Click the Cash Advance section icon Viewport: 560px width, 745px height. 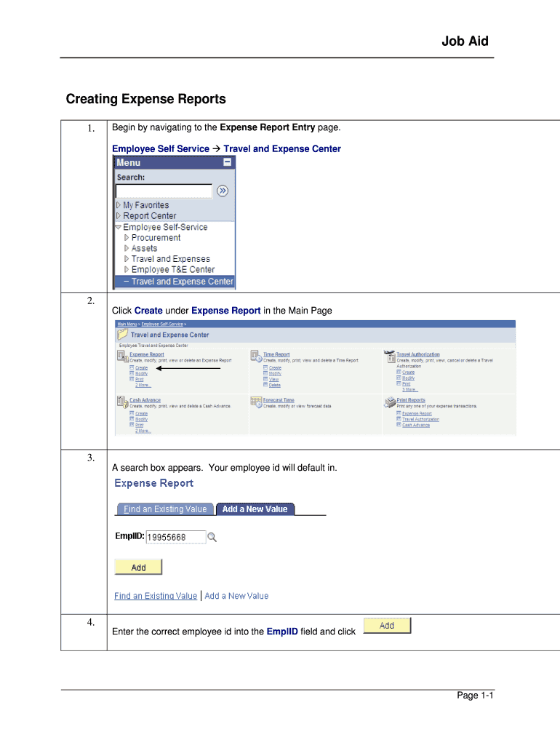click(121, 402)
